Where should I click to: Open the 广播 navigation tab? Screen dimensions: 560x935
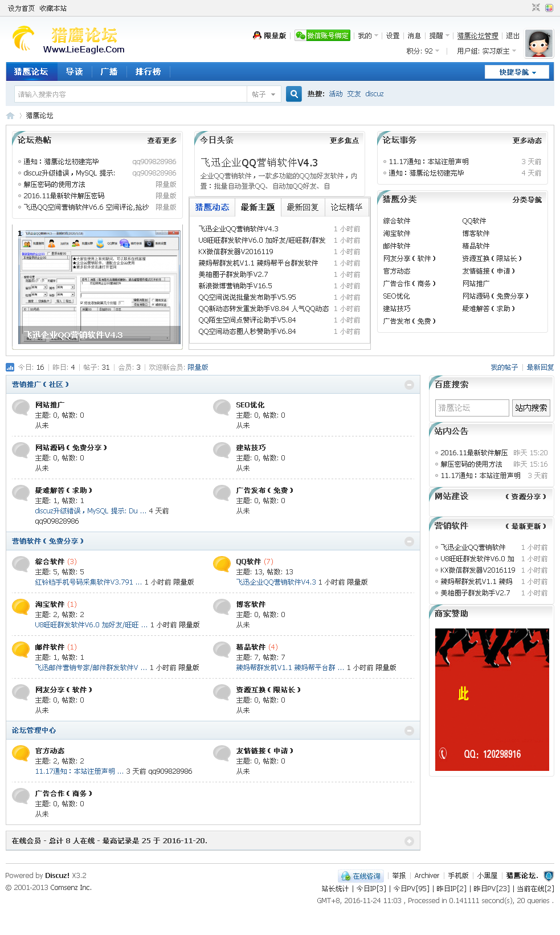[109, 72]
